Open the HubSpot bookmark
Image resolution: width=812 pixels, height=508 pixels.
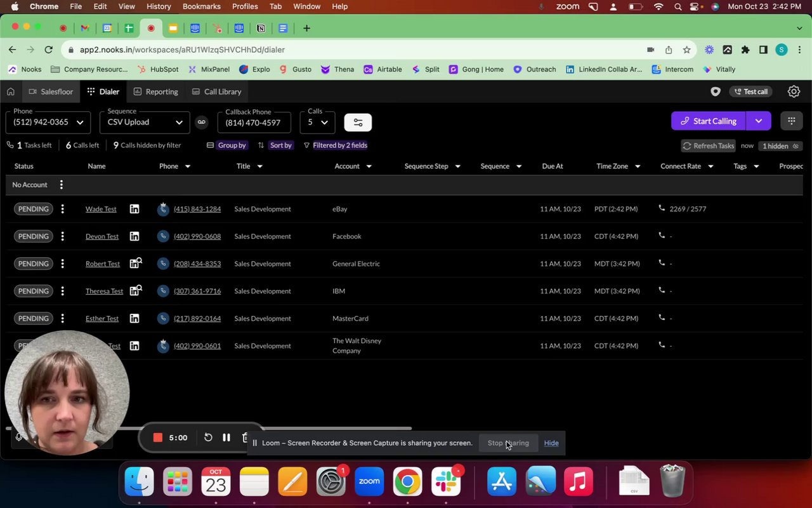(x=157, y=69)
